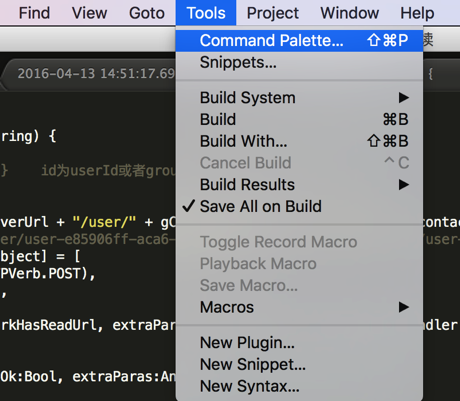
Task: Expand the Build Results submenu arrow
Action: pos(404,185)
